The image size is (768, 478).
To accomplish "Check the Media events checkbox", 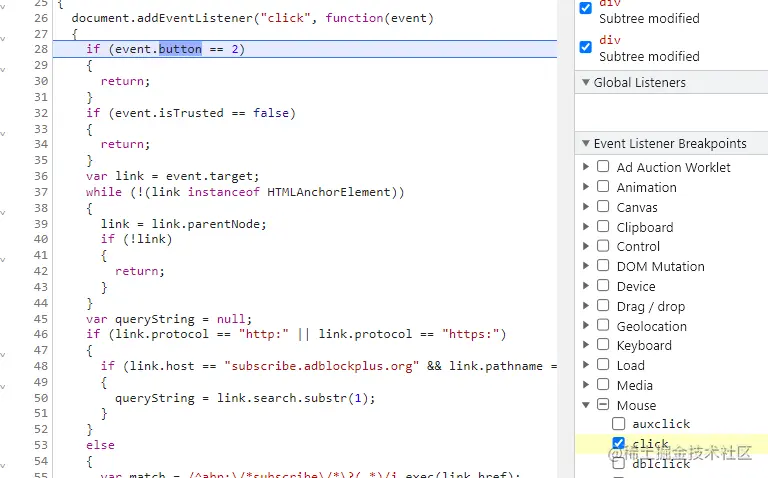I will pos(603,384).
